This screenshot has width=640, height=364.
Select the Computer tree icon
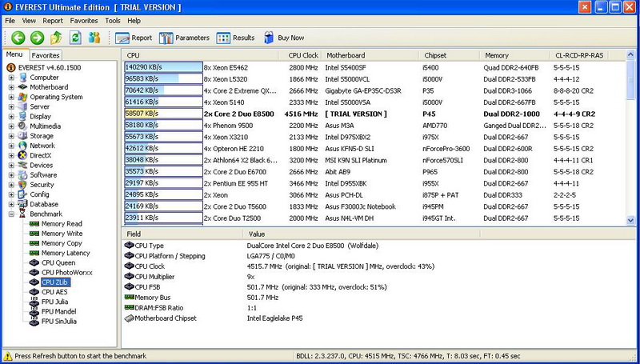pos(22,78)
